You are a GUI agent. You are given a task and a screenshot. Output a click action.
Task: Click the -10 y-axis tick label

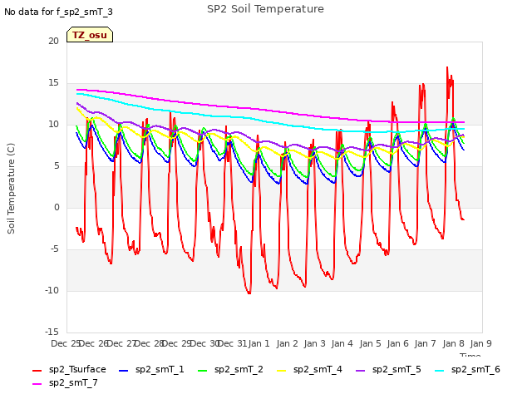(52, 290)
